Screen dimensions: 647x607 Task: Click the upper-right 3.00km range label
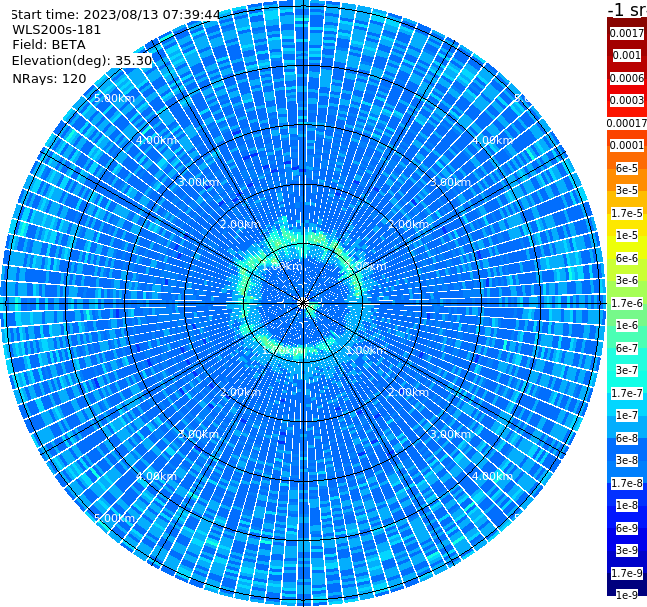click(451, 182)
